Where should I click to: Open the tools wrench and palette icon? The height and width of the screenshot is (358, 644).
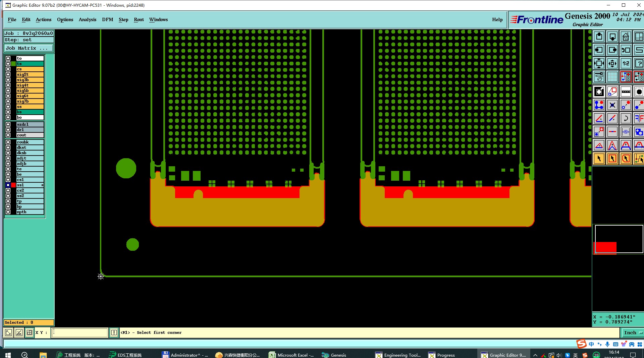(599, 77)
